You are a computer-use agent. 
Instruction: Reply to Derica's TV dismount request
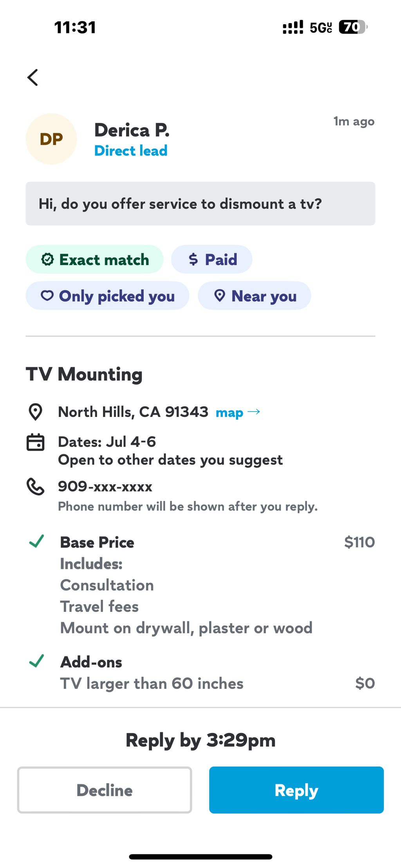click(x=296, y=790)
